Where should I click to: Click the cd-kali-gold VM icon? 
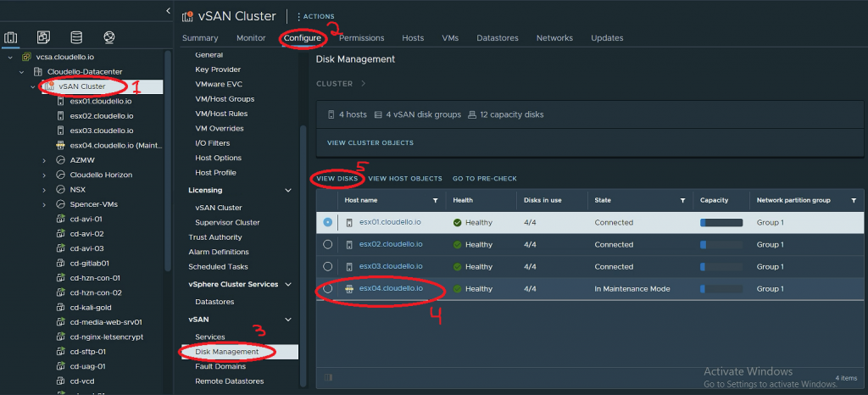pyautogui.click(x=61, y=308)
